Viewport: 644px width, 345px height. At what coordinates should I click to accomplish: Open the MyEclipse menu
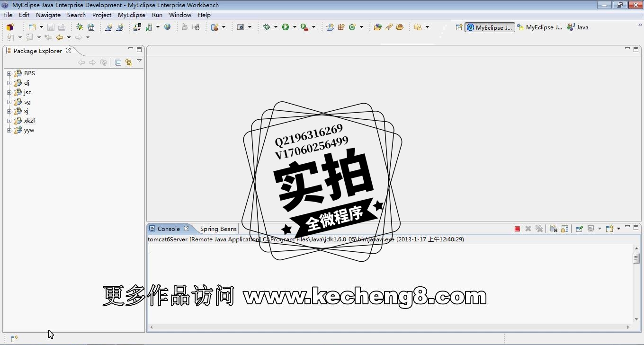pyautogui.click(x=132, y=15)
